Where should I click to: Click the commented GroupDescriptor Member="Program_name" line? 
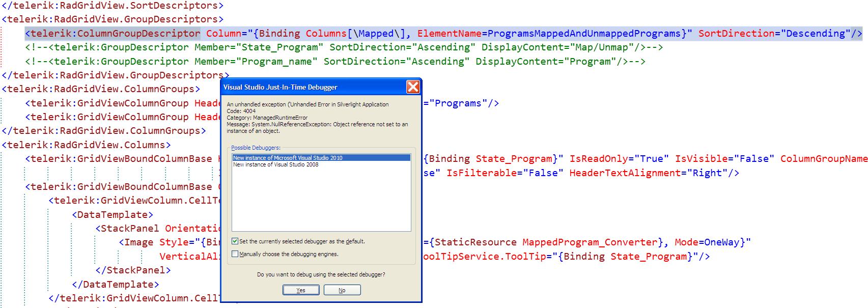point(335,62)
